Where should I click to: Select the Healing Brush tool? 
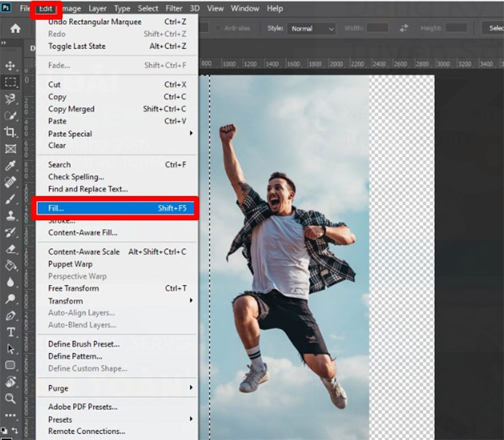tap(10, 182)
